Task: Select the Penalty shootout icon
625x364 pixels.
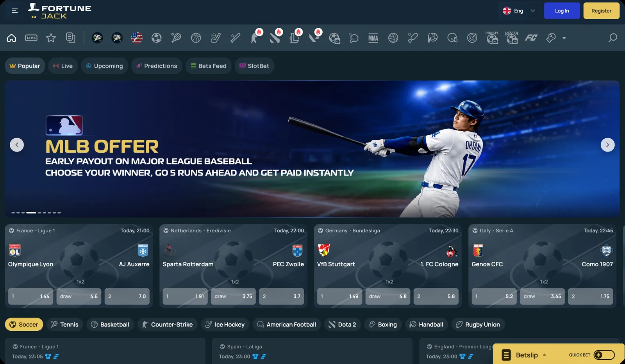Action: (x=492, y=38)
